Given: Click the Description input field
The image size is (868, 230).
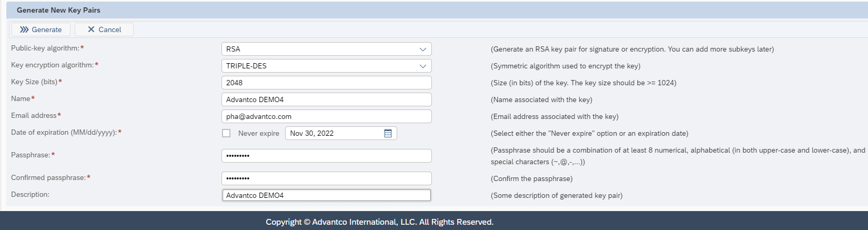Looking at the screenshot, I should [x=326, y=195].
